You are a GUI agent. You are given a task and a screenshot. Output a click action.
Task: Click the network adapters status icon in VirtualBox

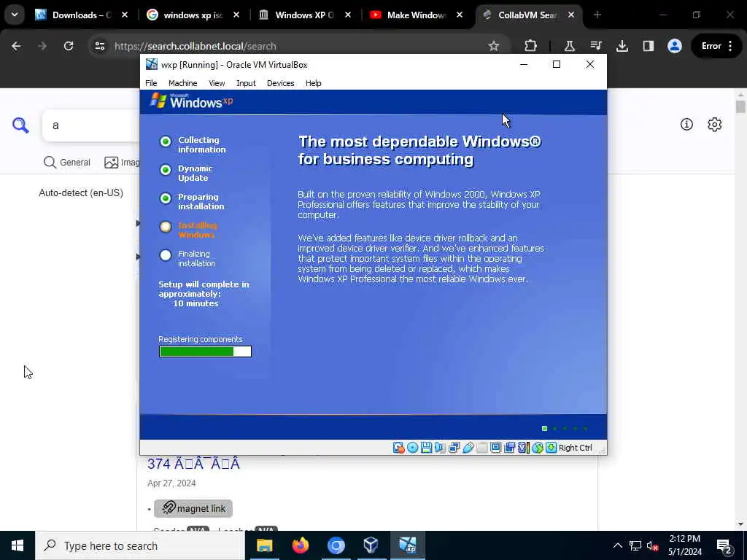[454, 448]
